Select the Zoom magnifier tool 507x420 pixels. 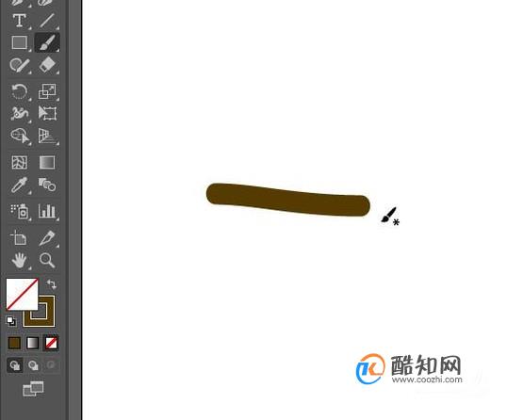(47, 260)
